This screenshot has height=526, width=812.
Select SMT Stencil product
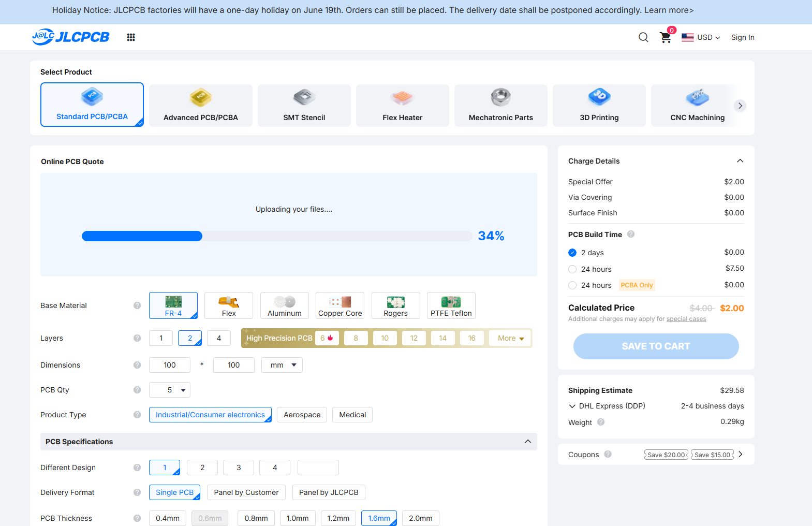pyautogui.click(x=304, y=106)
